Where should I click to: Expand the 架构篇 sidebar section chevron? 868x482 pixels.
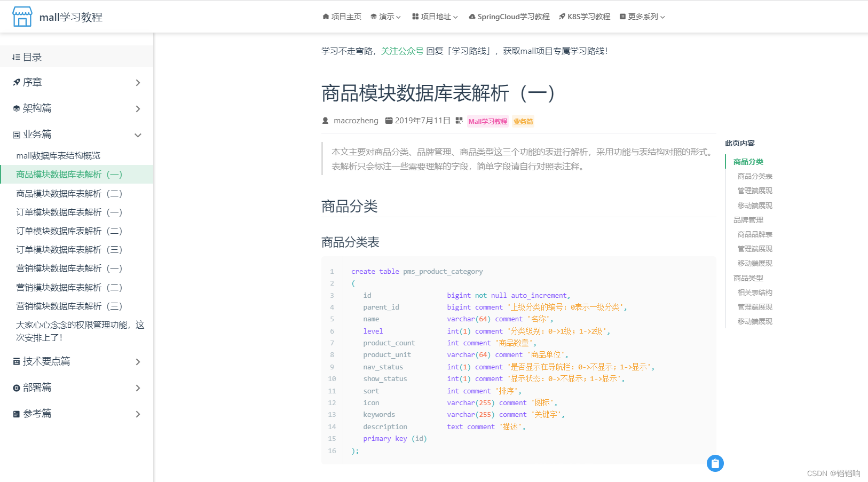pos(138,109)
